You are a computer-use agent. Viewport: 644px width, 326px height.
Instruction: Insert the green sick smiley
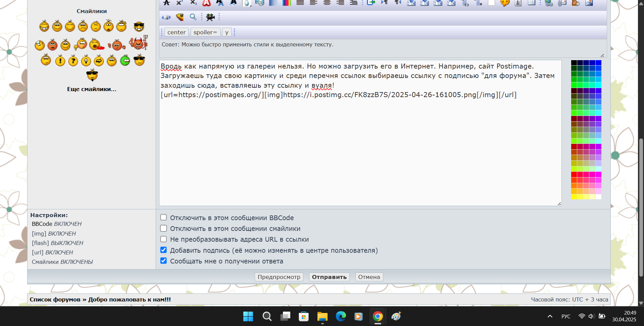(x=125, y=60)
